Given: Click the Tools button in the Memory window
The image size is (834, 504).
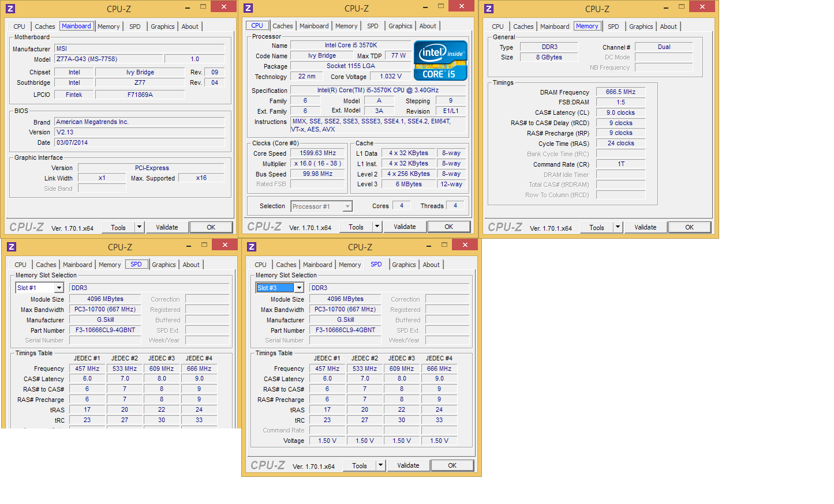Looking at the screenshot, I should coord(597,227).
